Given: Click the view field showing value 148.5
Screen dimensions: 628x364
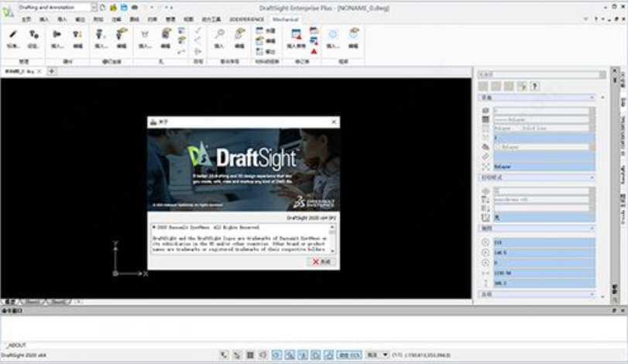Looking at the screenshot, I should (x=544, y=252).
